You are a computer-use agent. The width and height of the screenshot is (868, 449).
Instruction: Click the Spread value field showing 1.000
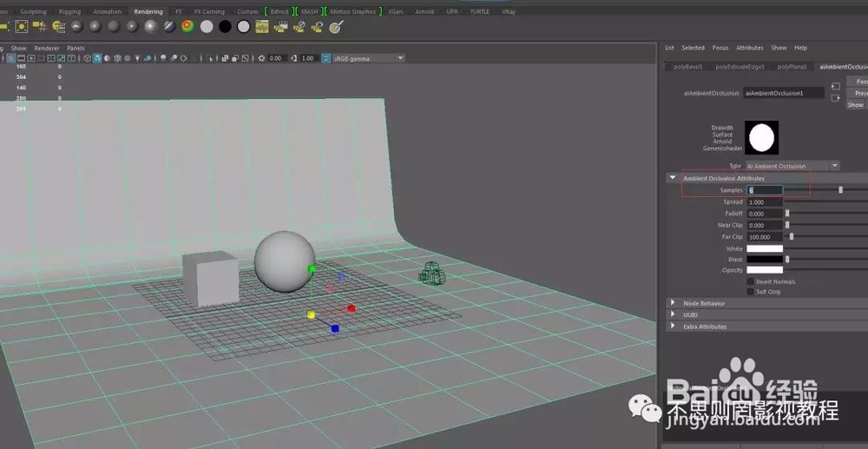[x=765, y=202]
